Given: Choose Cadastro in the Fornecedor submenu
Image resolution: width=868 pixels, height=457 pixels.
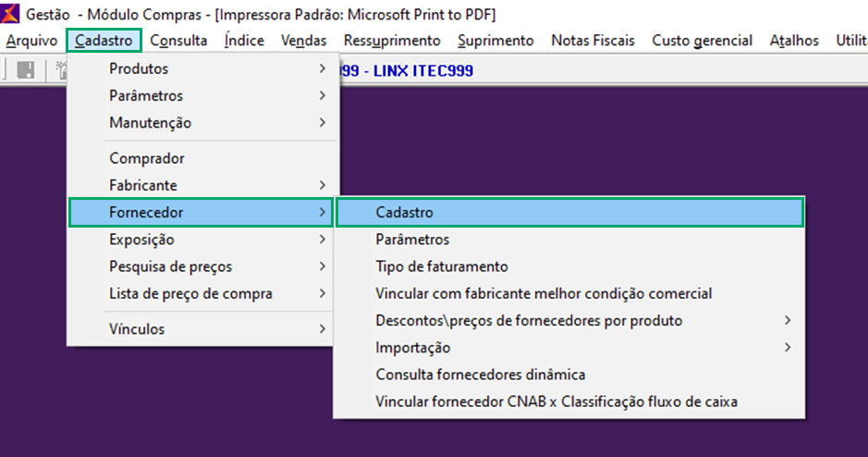Looking at the screenshot, I should pyautogui.click(x=405, y=213).
